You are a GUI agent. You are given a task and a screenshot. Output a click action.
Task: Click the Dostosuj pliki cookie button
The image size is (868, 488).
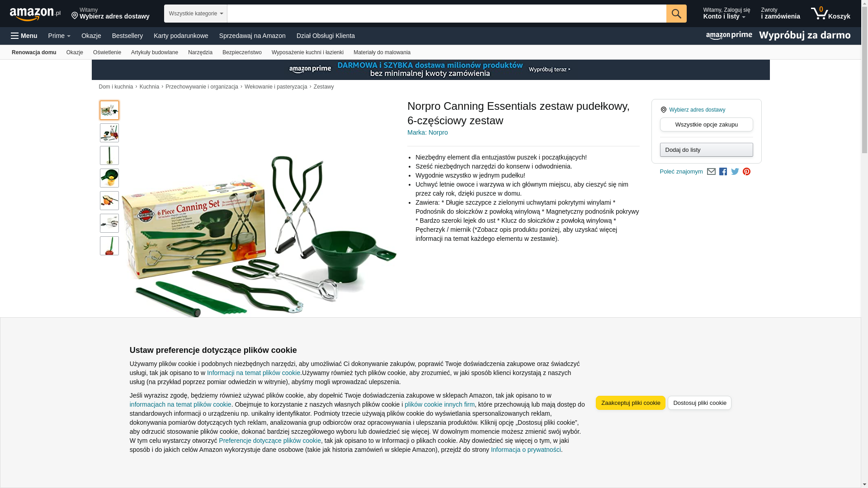coord(700,403)
